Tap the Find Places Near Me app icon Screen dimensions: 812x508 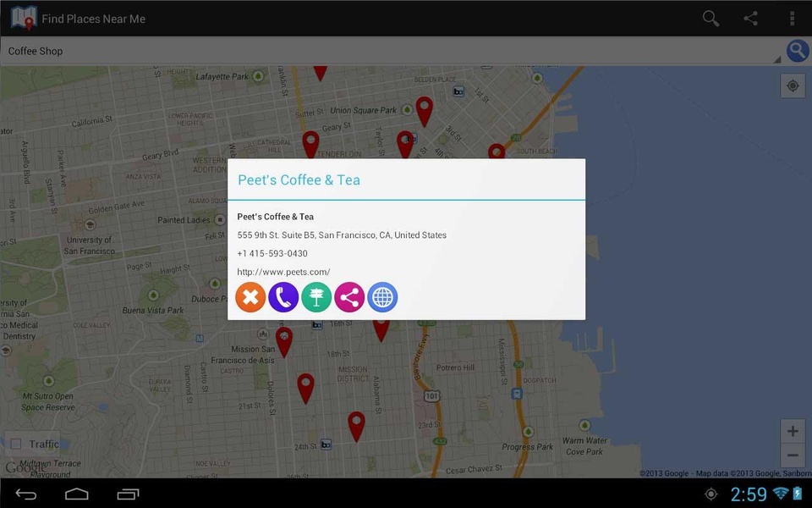pyautogui.click(x=24, y=18)
